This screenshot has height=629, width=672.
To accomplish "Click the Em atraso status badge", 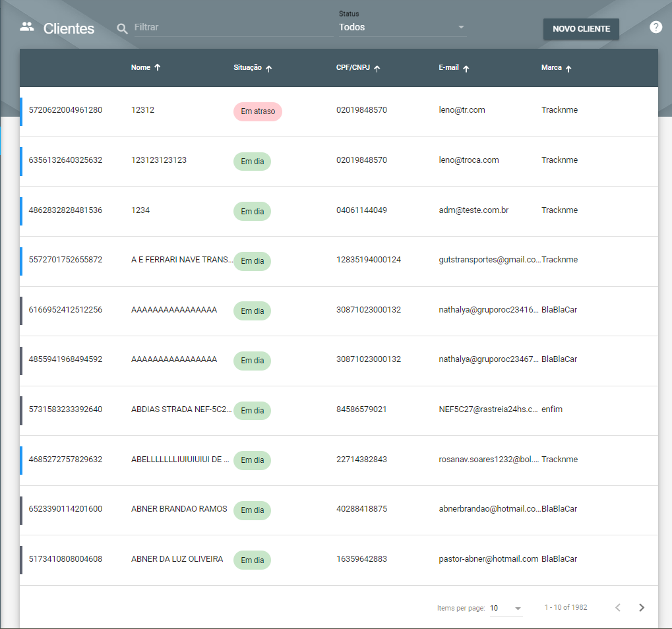I will pos(258,111).
